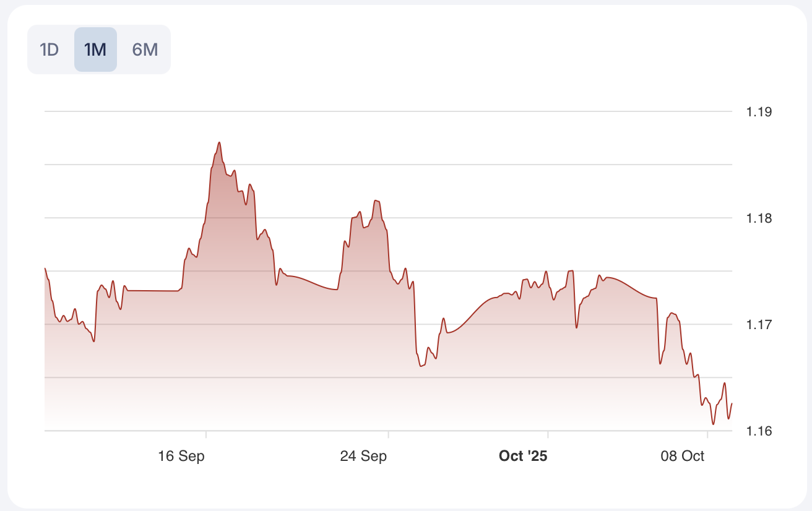This screenshot has width=812, height=511.
Task: Click the bold Oct '25 axis label
Action: coord(523,457)
